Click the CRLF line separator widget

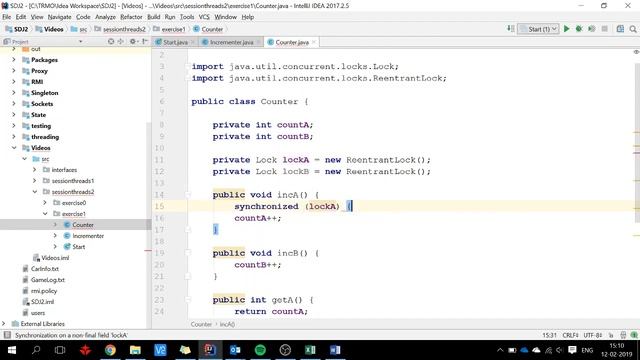570,335
